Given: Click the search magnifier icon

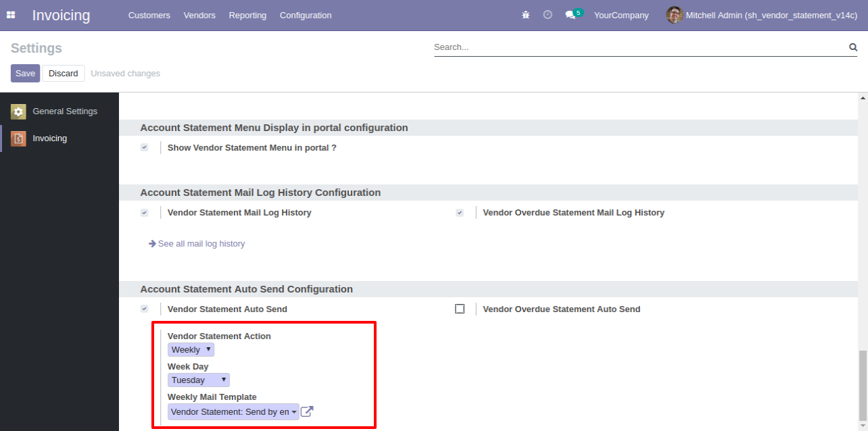Looking at the screenshot, I should click(853, 47).
